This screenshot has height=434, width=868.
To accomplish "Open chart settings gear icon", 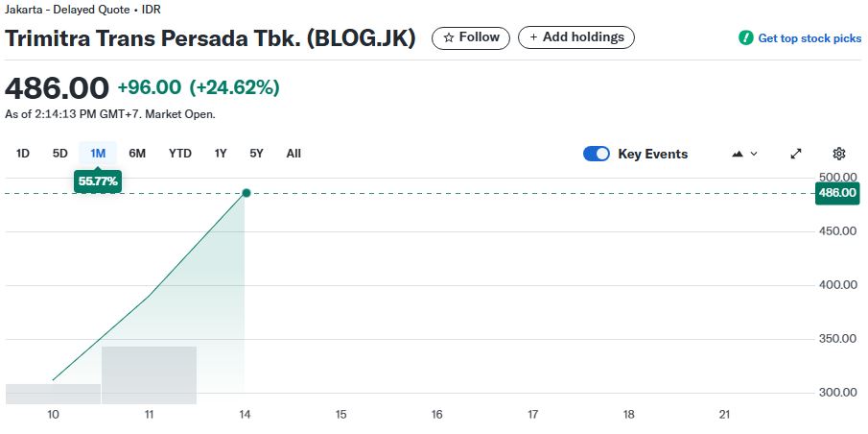I will coord(838,154).
